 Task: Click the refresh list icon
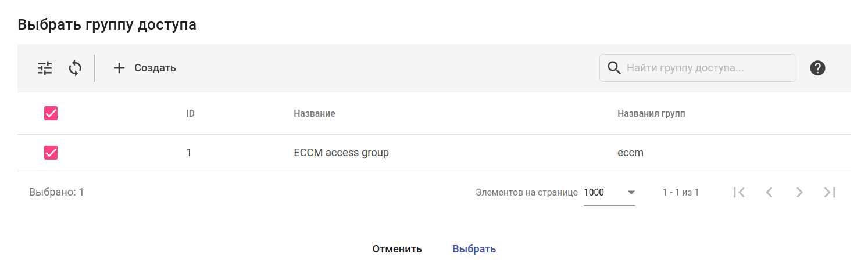75,68
